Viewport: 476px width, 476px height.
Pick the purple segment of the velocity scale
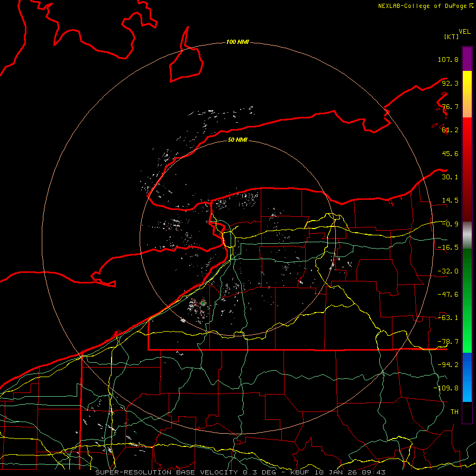[x=467, y=59]
